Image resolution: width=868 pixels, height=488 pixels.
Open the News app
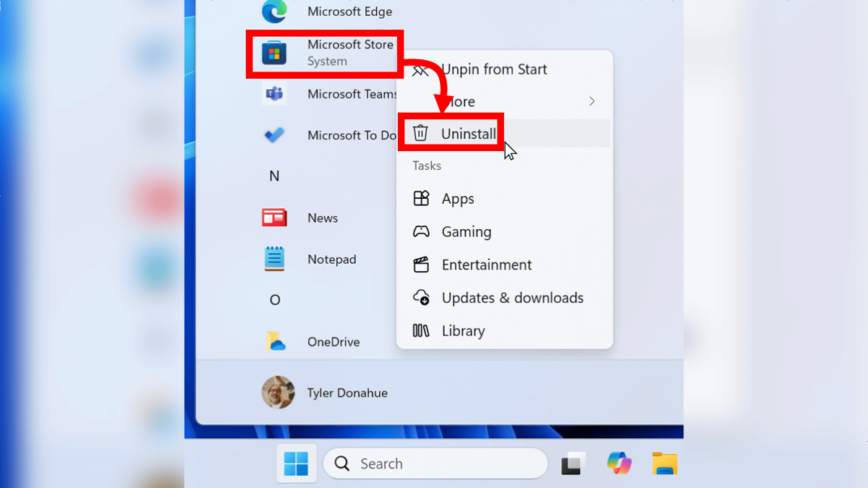321,218
